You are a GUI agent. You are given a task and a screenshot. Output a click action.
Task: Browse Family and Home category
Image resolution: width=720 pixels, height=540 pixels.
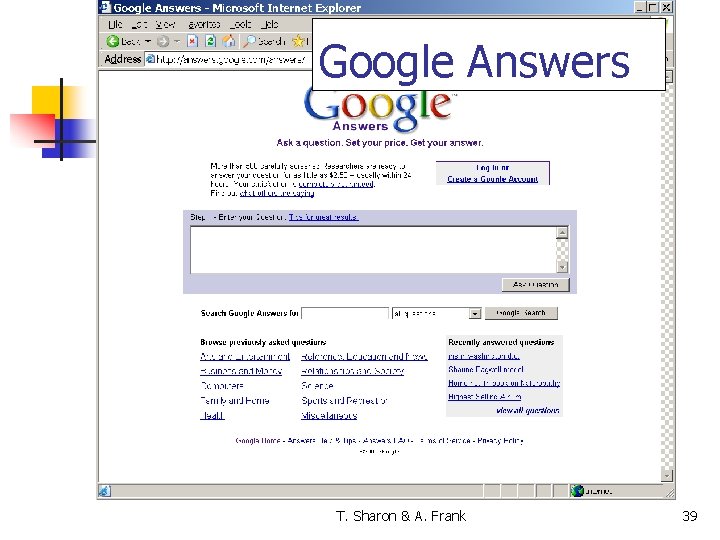click(x=235, y=401)
